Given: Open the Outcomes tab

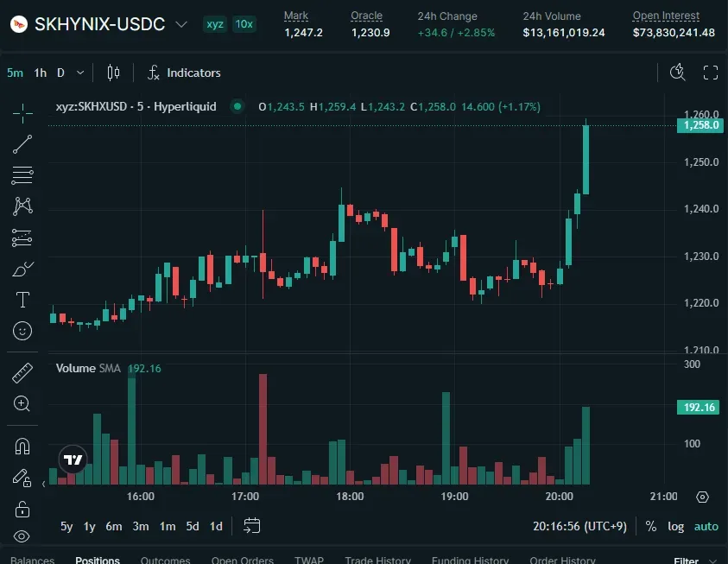Looking at the screenshot, I should [165, 560].
